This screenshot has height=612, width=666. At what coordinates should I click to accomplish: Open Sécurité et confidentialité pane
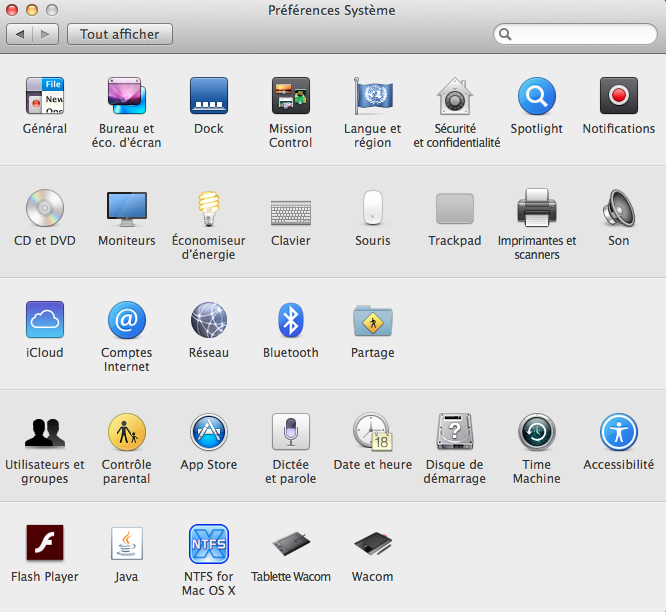(456, 97)
